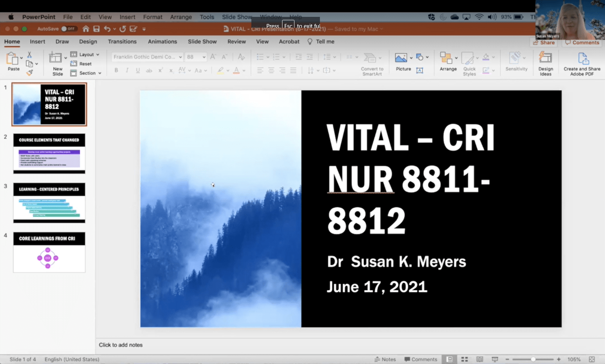Toggle the Notes pane in status bar
The height and width of the screenshot is (364, 605).
385,359
